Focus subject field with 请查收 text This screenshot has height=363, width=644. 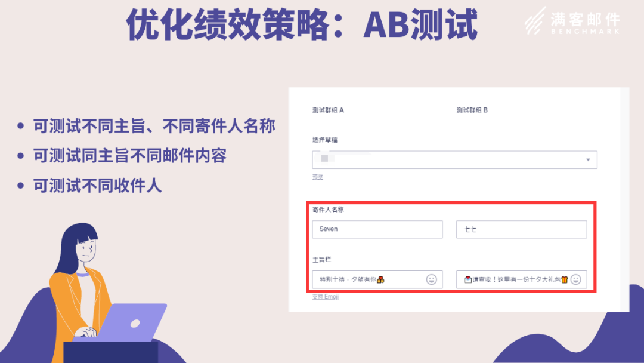522,279
